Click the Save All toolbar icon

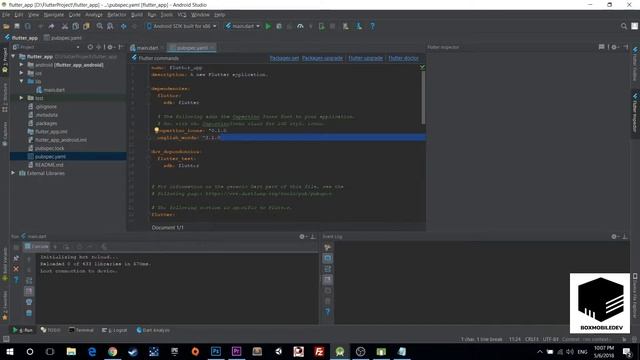click(x=17, y=26)
